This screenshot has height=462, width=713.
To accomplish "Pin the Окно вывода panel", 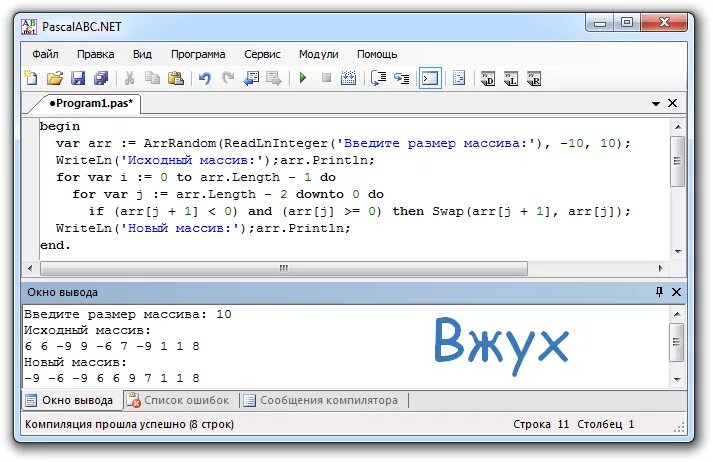I will [659, 291].
